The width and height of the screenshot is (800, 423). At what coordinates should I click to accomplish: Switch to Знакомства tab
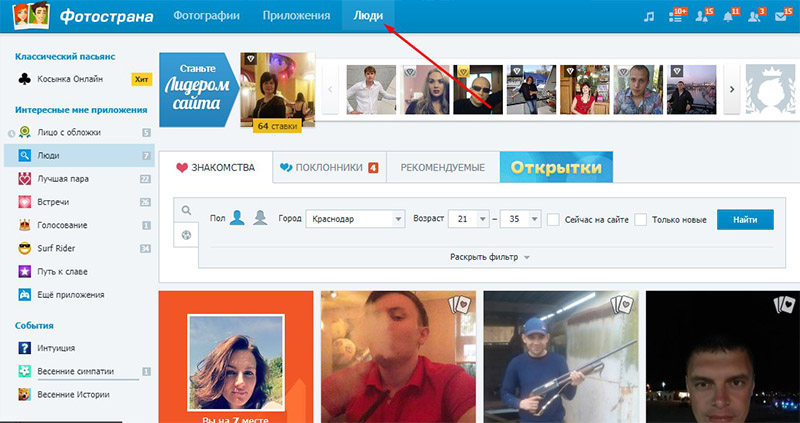click(215, 167)
